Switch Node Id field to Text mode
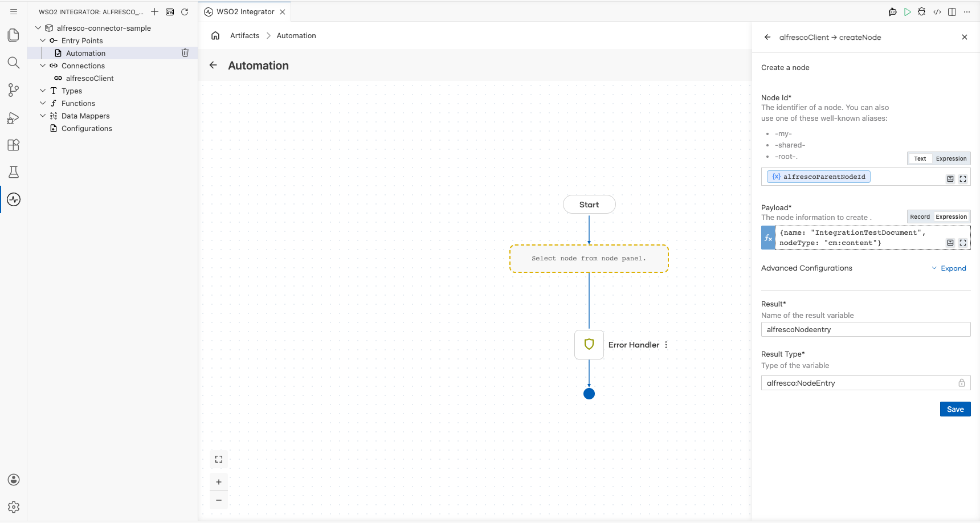Image resolution: width=980 pixels, height=523 pixels. tap(920, 158)
